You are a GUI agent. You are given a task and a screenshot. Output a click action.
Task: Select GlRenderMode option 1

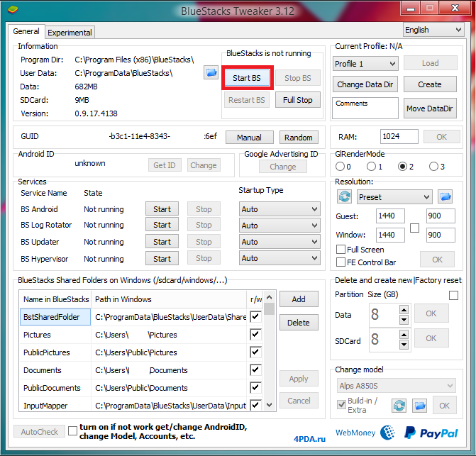point(371,167)
